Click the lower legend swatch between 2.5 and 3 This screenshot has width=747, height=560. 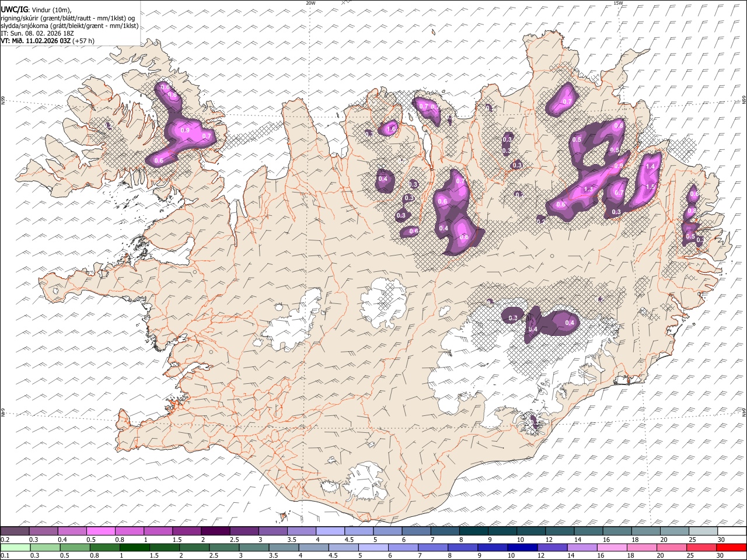click(224, 547)
